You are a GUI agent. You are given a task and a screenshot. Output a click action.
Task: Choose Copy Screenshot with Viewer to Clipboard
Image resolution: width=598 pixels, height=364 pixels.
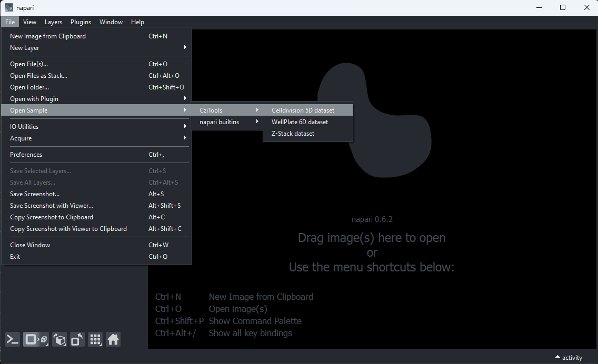(96, 229)
